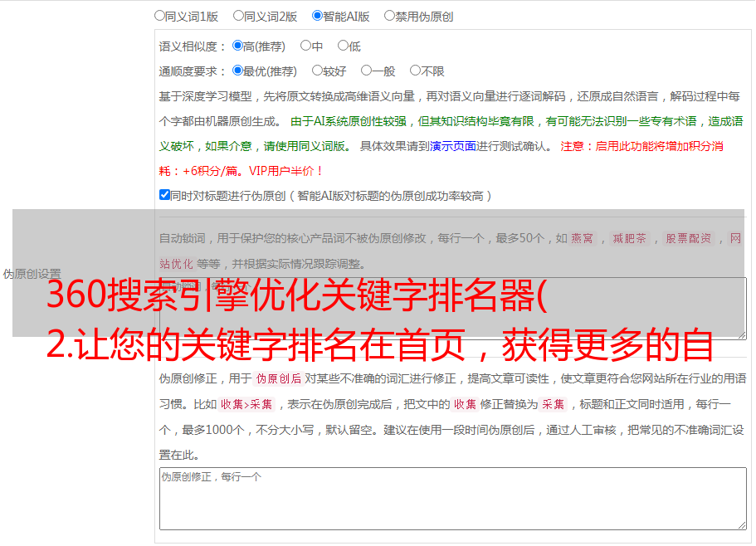The image size is (756, 546).
Task: Click the 股票配资 example keyword
Action: (x=689, y=238)
